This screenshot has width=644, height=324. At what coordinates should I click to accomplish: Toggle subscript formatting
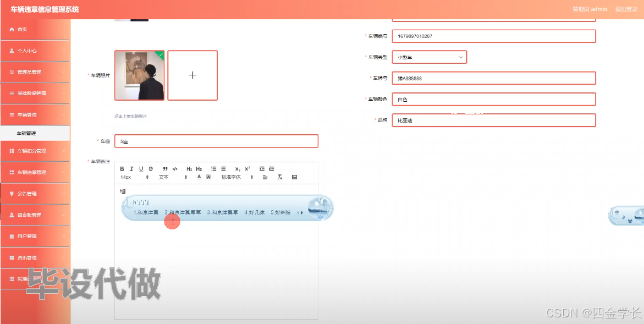[x=238, y=169]
